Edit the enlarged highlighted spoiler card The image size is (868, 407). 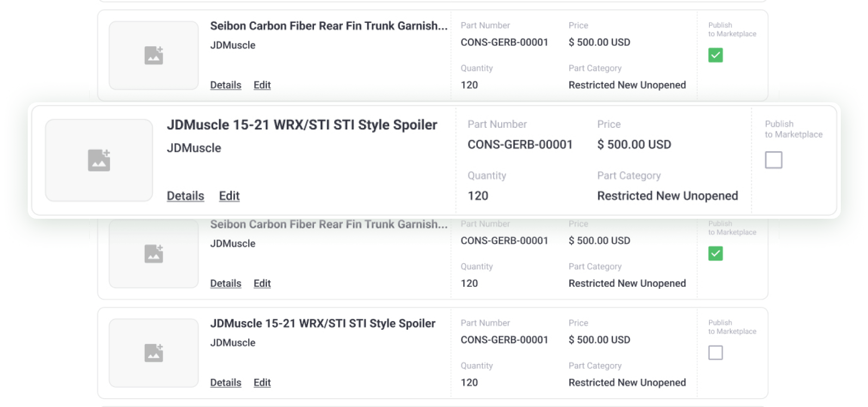(229, 196)
